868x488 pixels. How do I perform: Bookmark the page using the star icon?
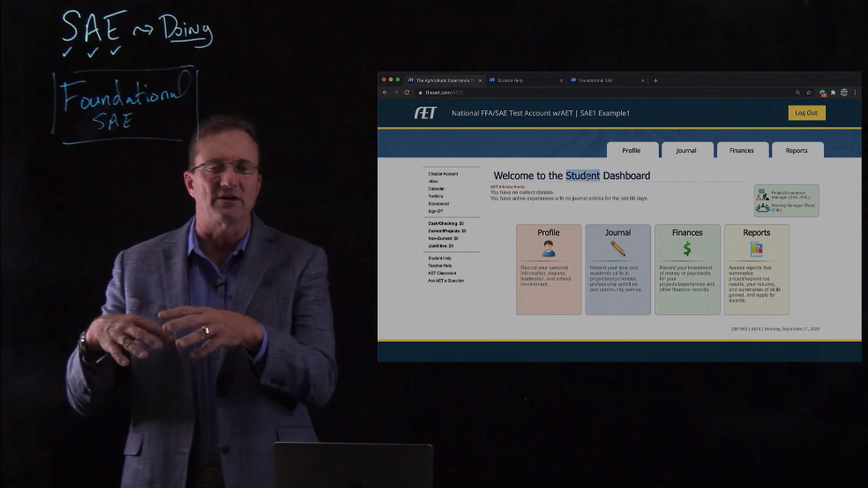pyautogui.click(x=809, y=93)
